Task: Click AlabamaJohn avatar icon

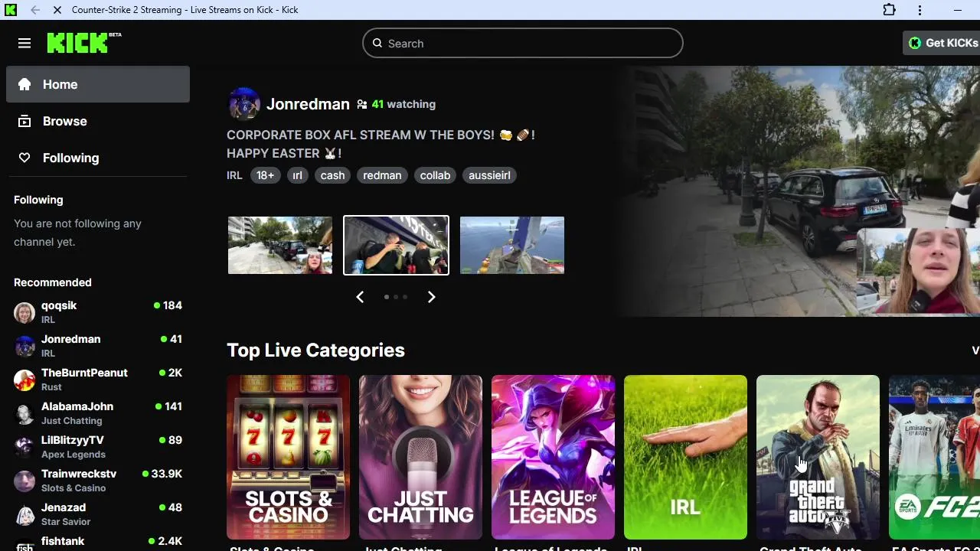Action: pos(24,413)
